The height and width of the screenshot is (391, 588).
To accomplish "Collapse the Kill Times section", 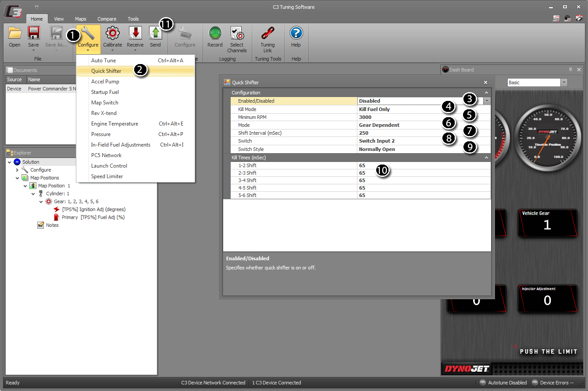I will click(486, 158).
